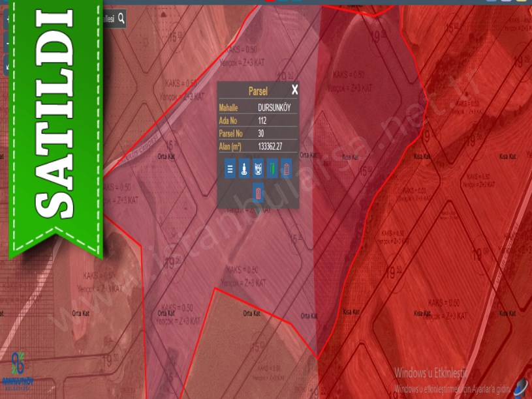Click the magnifier search icon
532x399 pixels.
pos(121,19)
